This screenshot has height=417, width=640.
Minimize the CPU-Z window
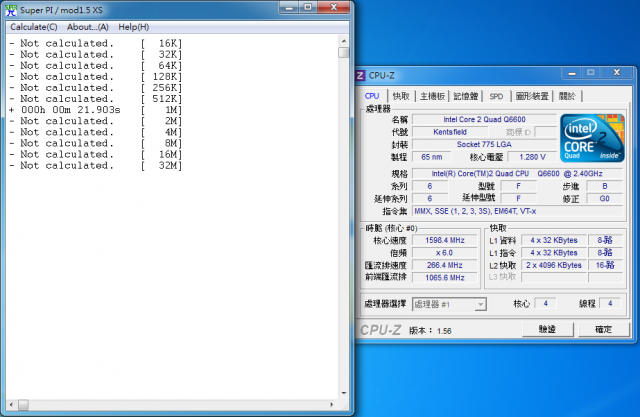click(x=572, y=73)
